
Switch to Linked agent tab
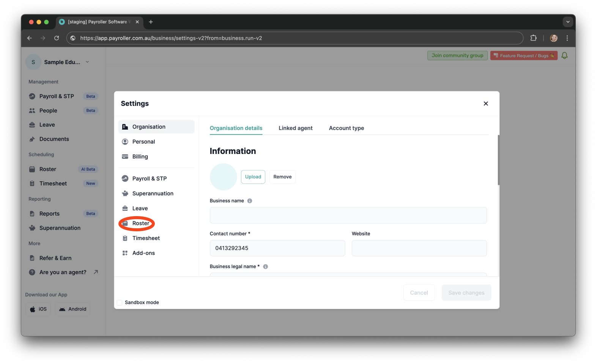pyautogui.click(x=296, y=128)
